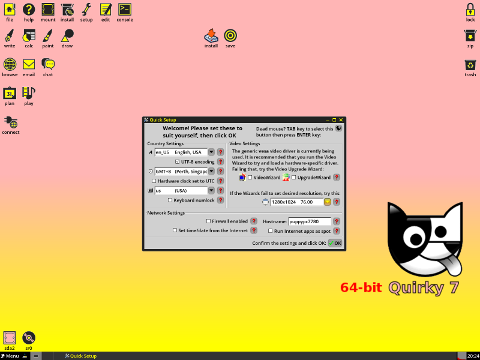Click OK to confirm settings
The width and height of the screenshot is (480, 360).
(x=335, y=243)
